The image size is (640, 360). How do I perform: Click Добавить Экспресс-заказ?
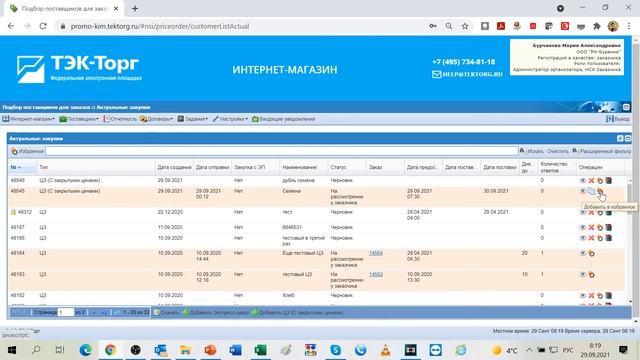[x=216, y=313]
